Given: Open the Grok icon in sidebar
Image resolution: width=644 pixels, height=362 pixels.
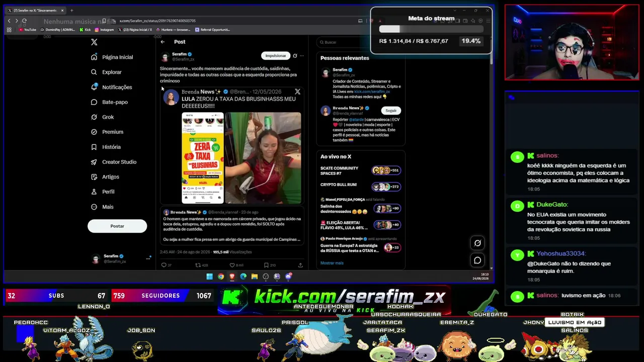Looking at the screenshot, I should [94, 117].
